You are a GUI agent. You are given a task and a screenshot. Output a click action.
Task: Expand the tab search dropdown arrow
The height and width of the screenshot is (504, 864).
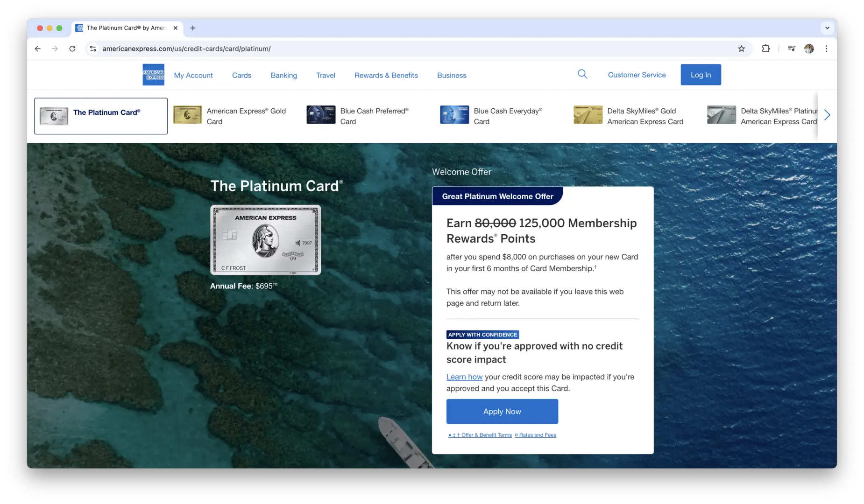(x=827, y=28)
